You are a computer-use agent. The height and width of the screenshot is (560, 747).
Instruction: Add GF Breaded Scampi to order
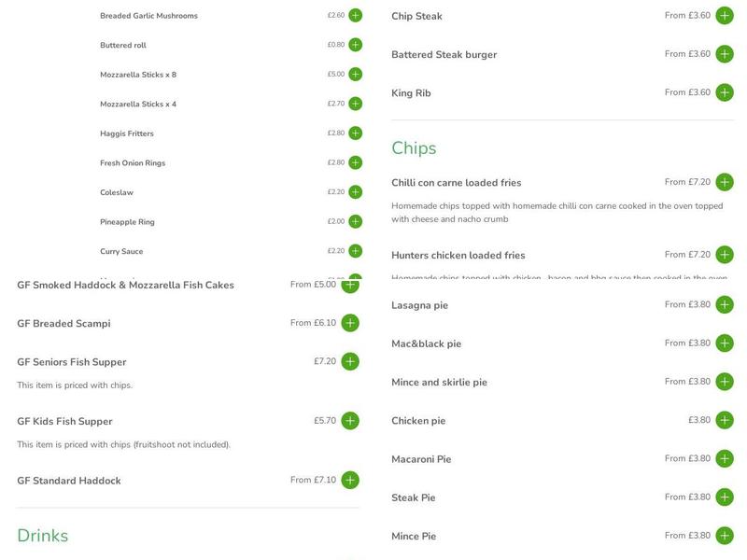click(350, 323)
